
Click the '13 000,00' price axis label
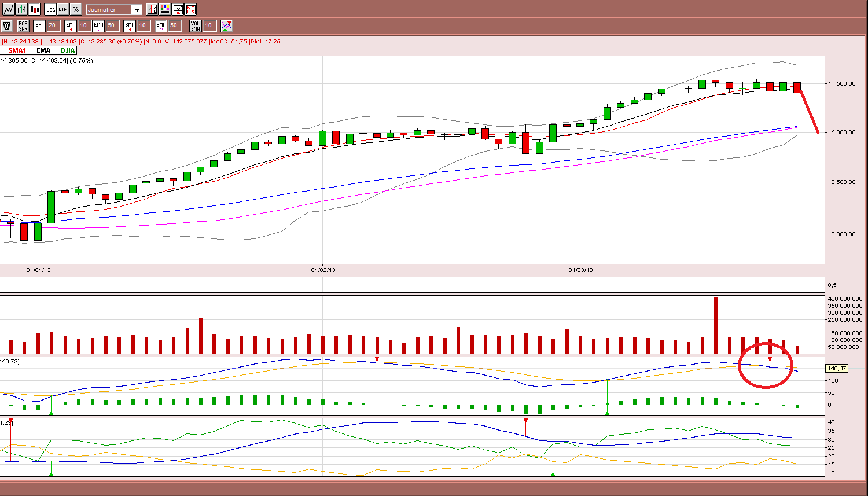pyautogui.click(x=842, y=234)
